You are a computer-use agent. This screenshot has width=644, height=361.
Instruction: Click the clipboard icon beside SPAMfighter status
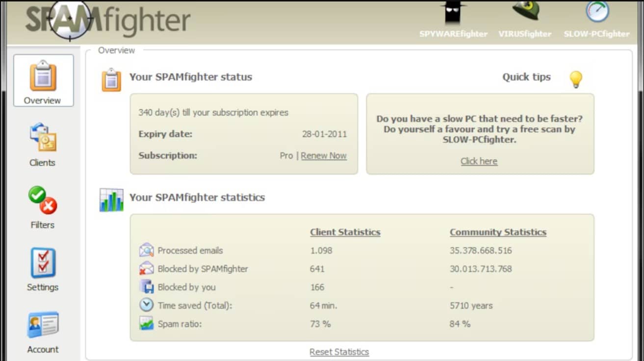pyautogui.click(x=111, y=79)
